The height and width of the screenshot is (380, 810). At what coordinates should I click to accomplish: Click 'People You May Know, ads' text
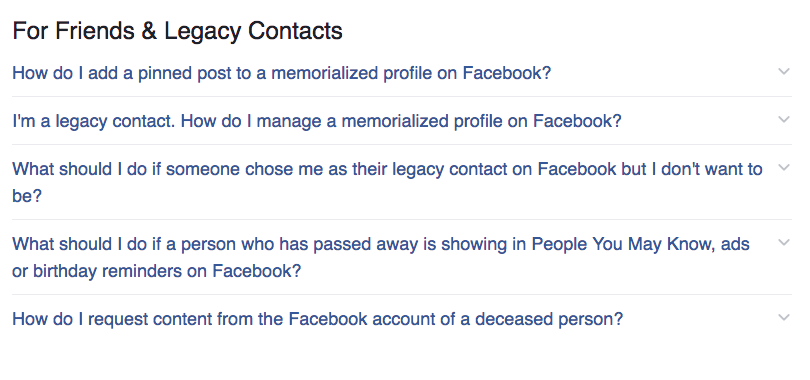point(641,244)
